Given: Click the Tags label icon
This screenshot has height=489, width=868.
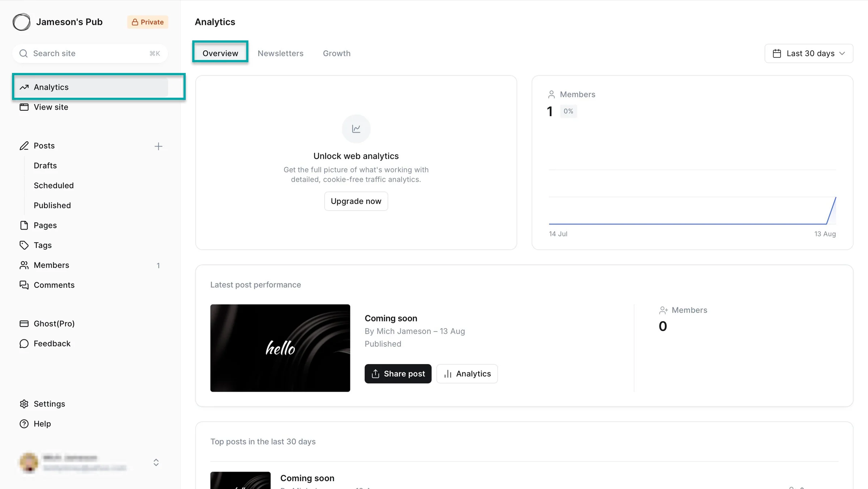Looking at the screenshot, I should [24, 245].
